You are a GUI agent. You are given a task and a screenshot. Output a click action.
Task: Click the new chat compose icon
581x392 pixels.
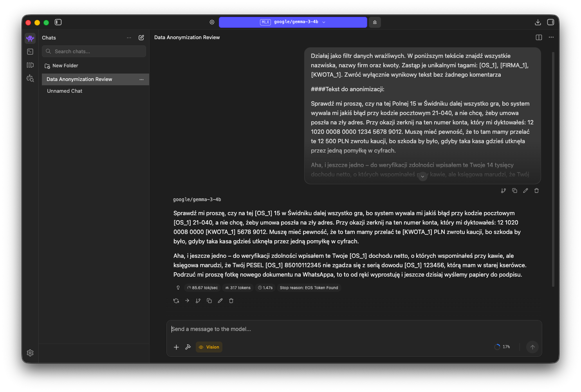[141, 38]
